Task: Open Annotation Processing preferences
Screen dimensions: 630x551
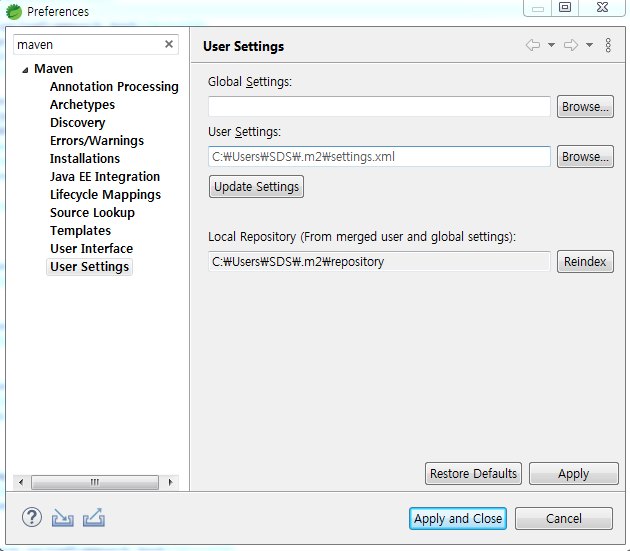Action: pos(114,87)
